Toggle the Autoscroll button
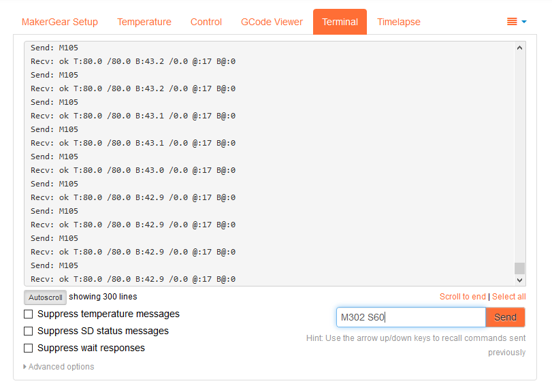Viewport: 552px width, 392px height. [46, 297]
